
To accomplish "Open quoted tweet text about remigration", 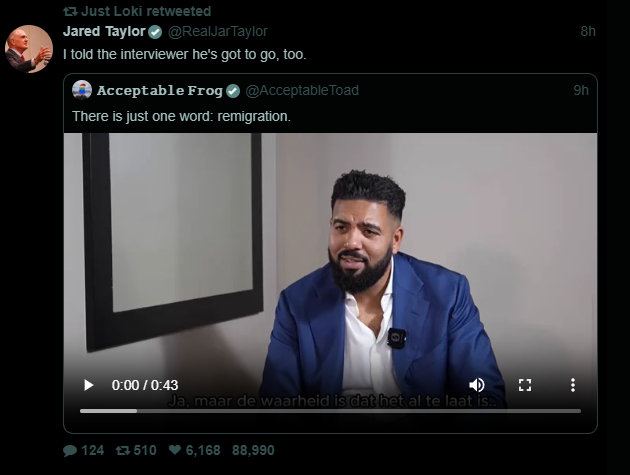I will point(181,116).
